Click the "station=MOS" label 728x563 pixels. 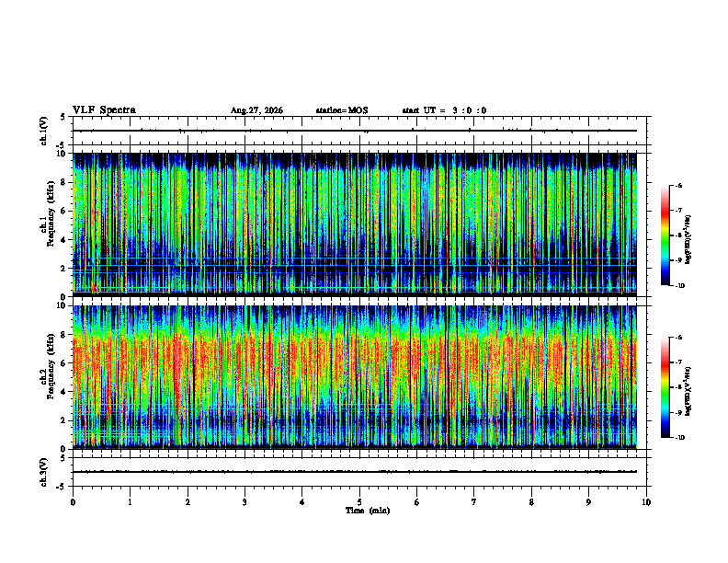click(342, 110)
